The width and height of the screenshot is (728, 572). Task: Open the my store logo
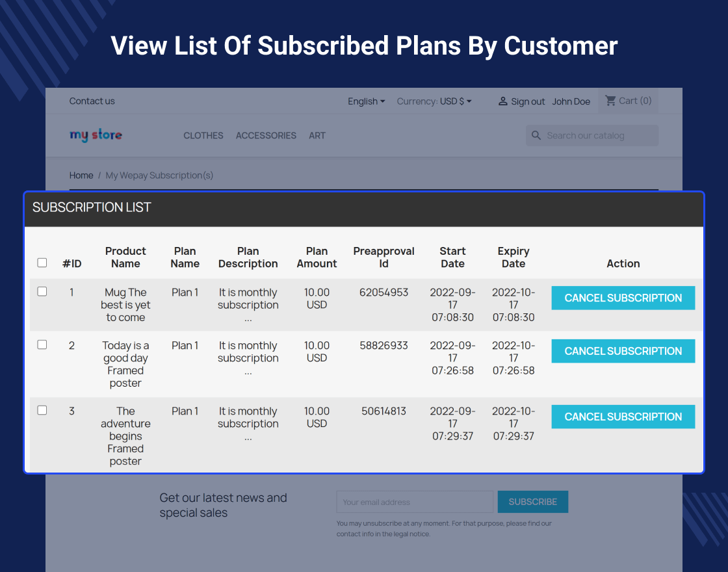(96, 135)
